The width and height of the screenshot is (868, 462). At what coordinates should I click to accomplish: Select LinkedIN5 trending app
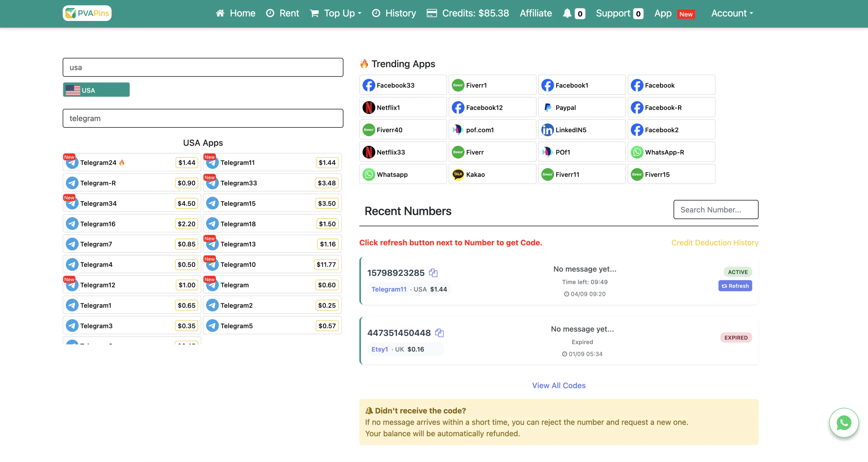[x=582, y=130]
